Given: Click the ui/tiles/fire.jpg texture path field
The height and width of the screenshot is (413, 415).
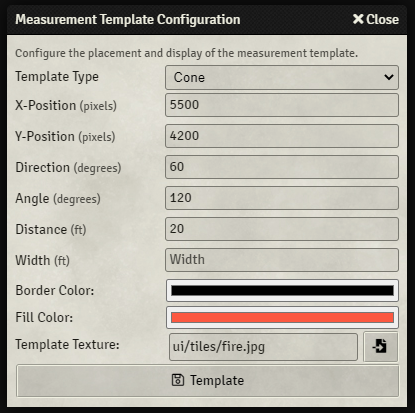Looking at the screenshot, I should click(x=263, y=347).
